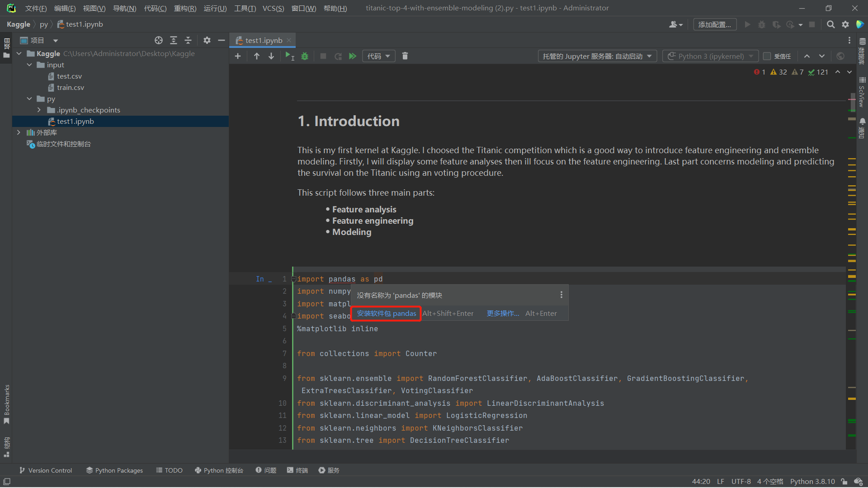
Task: Open the Python Console tool window
Action: click(219, 470)
